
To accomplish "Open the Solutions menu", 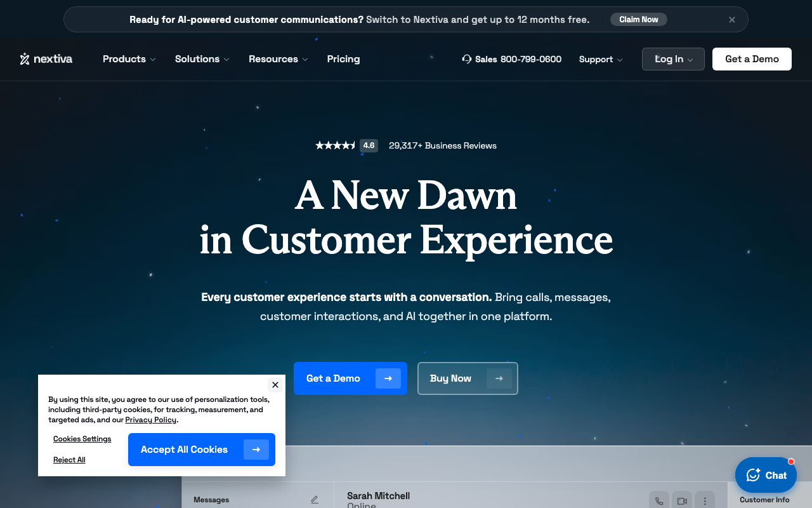I will coord(202,59).
